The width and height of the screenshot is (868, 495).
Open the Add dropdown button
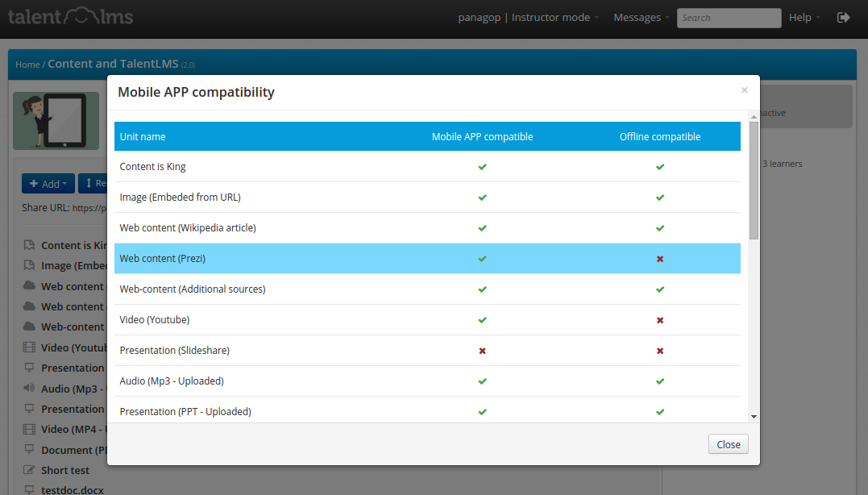click(x=48, y=184)
